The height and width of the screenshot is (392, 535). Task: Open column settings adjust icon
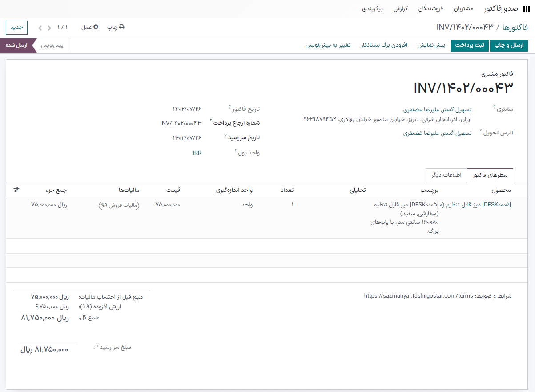coord(16,190)
